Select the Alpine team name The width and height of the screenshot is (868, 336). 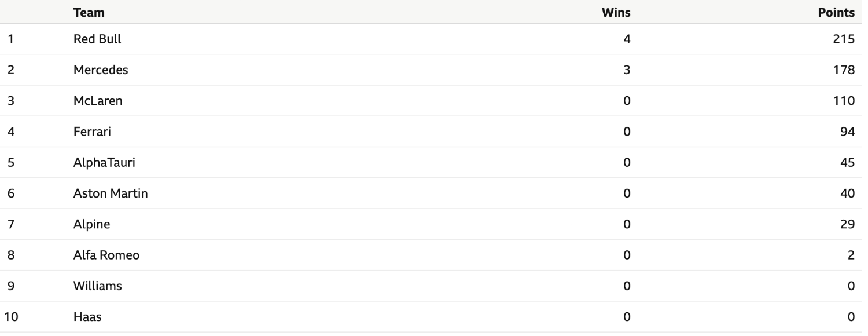pos(91,224)
